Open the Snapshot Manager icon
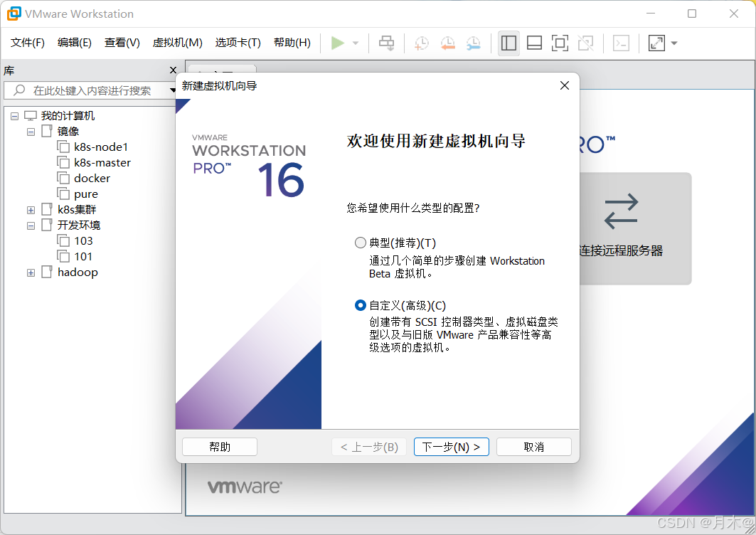Image resolution: width=756 pixels, height=535 pixels. point(473,43)
